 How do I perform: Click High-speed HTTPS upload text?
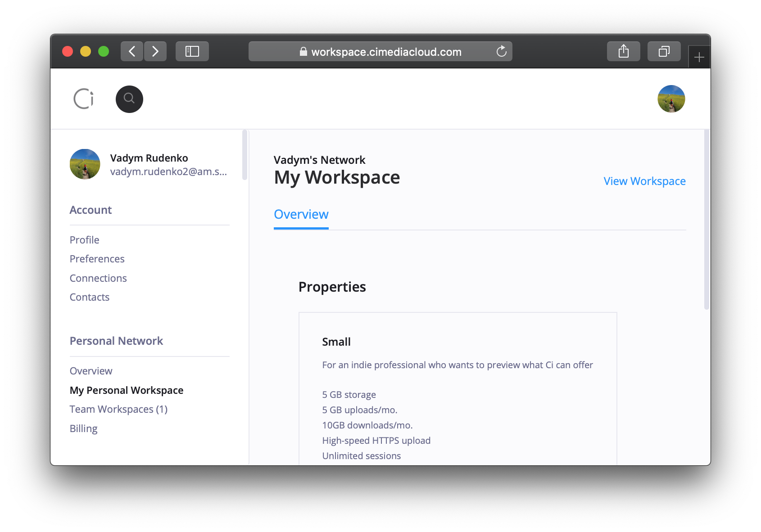(376, 441)
